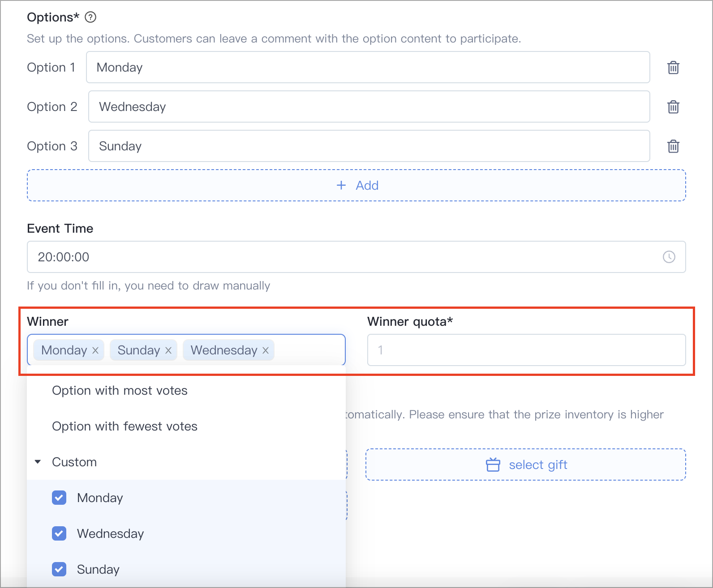Image resolution: width=713 pixels, height=588 pixels.
Task: Click the plus icon in Add button
Action: click(341, 185)
